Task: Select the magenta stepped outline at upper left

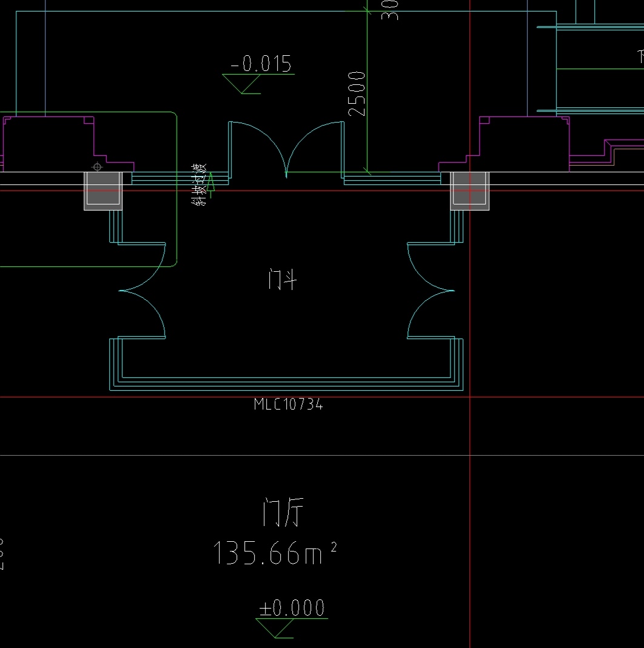Action: point(68,144)
